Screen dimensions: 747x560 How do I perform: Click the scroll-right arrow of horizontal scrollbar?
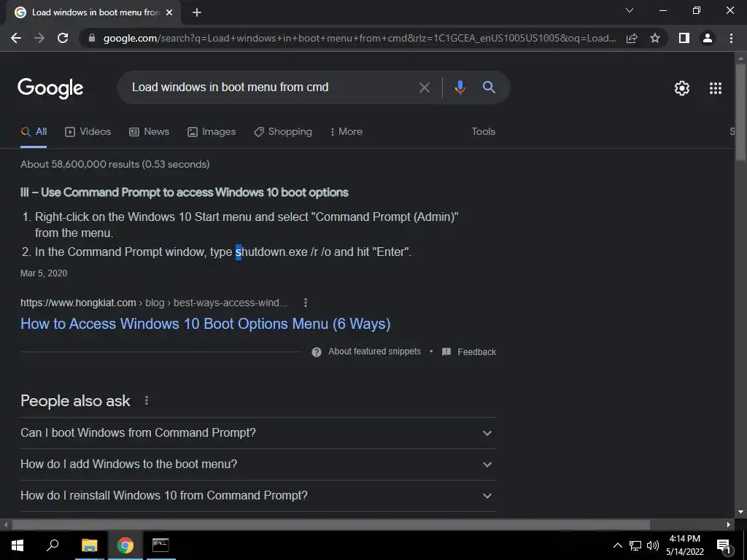729,525
